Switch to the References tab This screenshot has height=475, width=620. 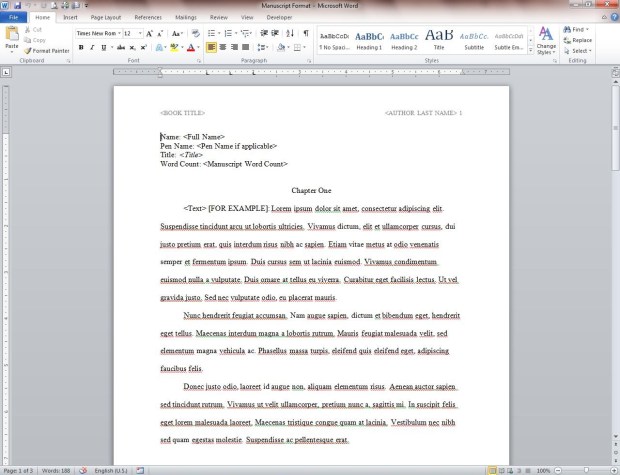click(148, 17)
